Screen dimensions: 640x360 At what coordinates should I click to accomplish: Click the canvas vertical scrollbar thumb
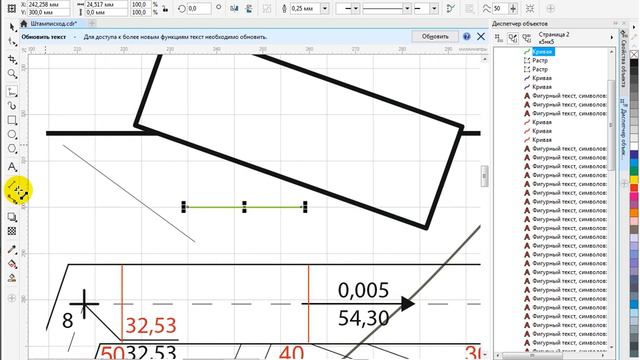click(x=484, y=176)
